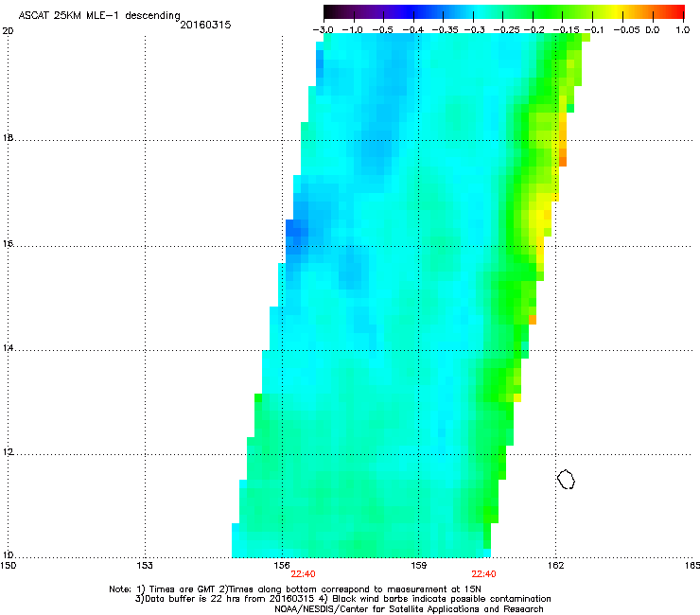This screenshot has height=615, width=700.
Task: Click the longitude axis label "156"
Action: point(282,566)
